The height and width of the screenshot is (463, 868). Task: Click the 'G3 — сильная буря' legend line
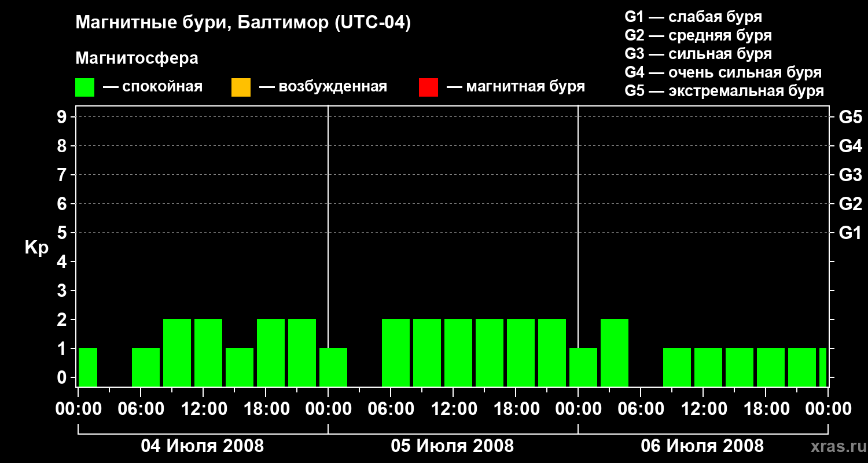pos(698,54)
